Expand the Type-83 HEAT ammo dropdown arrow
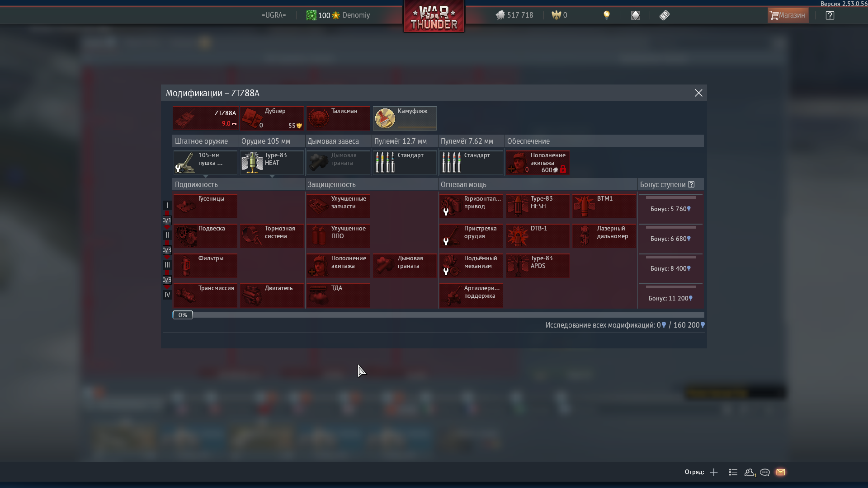Screen dimensions: 868x488 point(272,177)
